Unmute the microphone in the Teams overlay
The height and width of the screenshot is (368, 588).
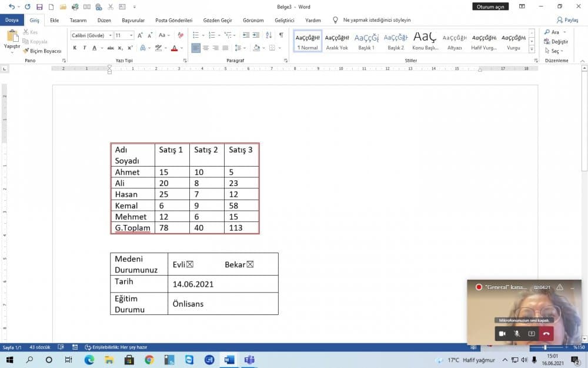517,333
